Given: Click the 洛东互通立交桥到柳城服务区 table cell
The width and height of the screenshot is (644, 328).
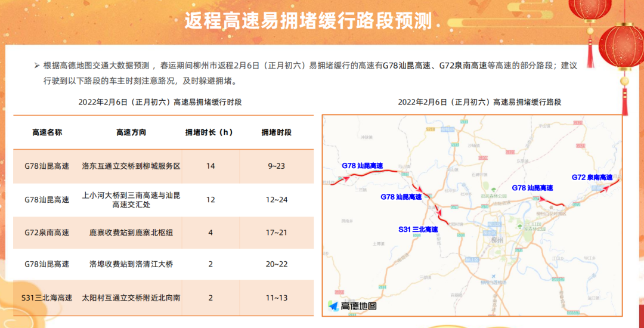Looking at the screenshot, I should click(x=131, y=166).
